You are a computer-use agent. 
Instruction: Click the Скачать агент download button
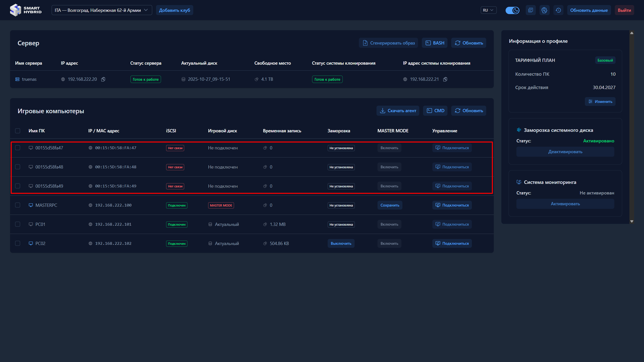pos(398,111)
